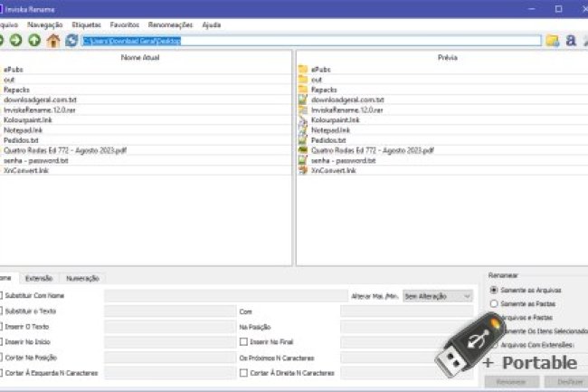Select Pedidos.txt in Nome Atual list
This screenshot has width=588, height=392.
pos(21,140)
